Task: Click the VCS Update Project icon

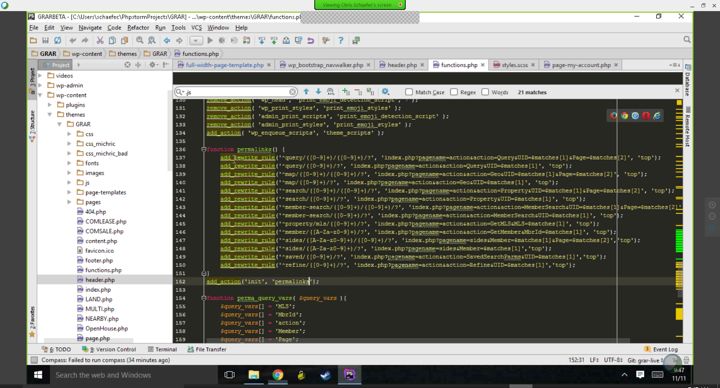Action: pos(261,40)
